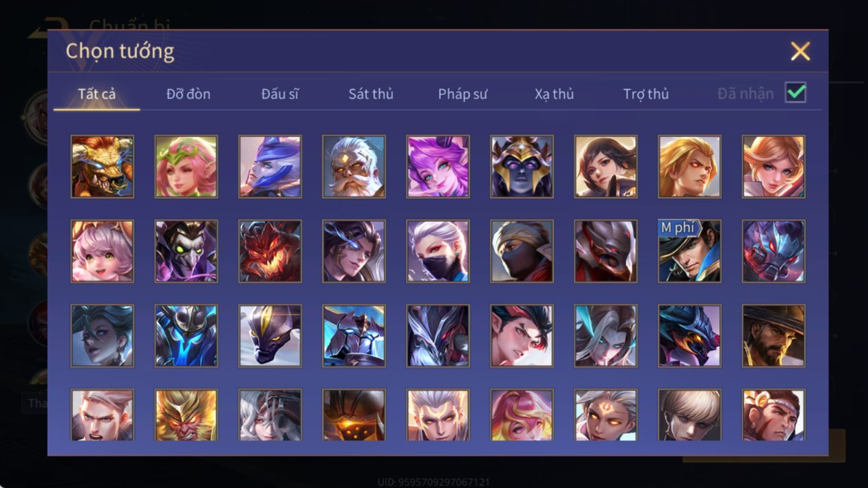Open the 'Sát thủ' hero tab

[x=370, y=94]
